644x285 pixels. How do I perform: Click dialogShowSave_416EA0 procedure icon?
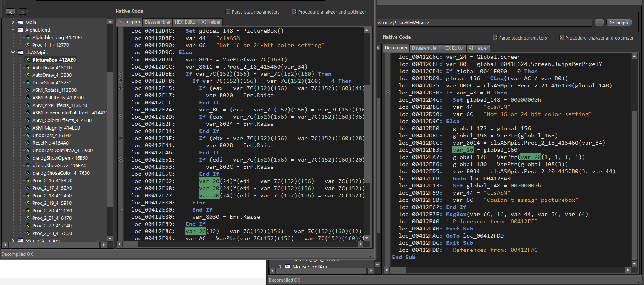(x=28, y=165)
